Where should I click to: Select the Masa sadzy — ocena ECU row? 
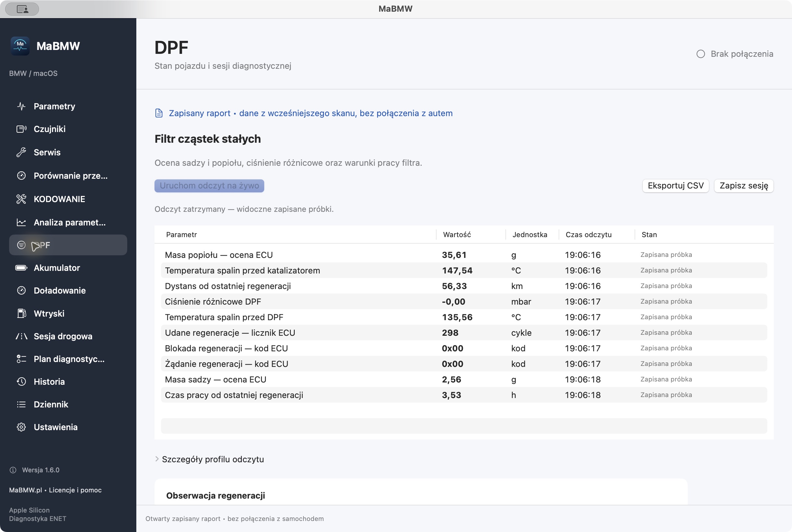[x=464, y=379]
